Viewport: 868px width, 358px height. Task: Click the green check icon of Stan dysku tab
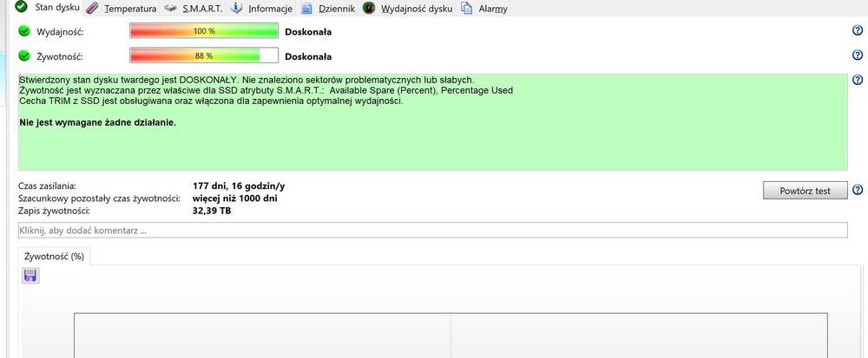click(x=21, y=7)
